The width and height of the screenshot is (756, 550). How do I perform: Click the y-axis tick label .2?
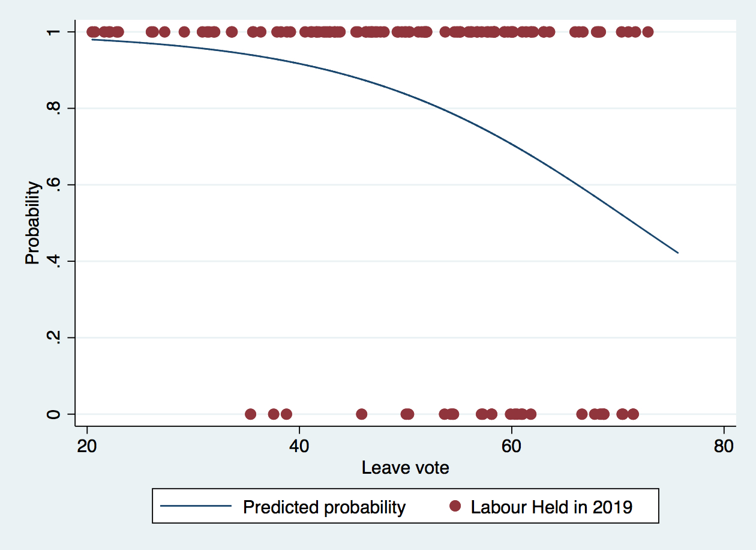tap(55, 337)
